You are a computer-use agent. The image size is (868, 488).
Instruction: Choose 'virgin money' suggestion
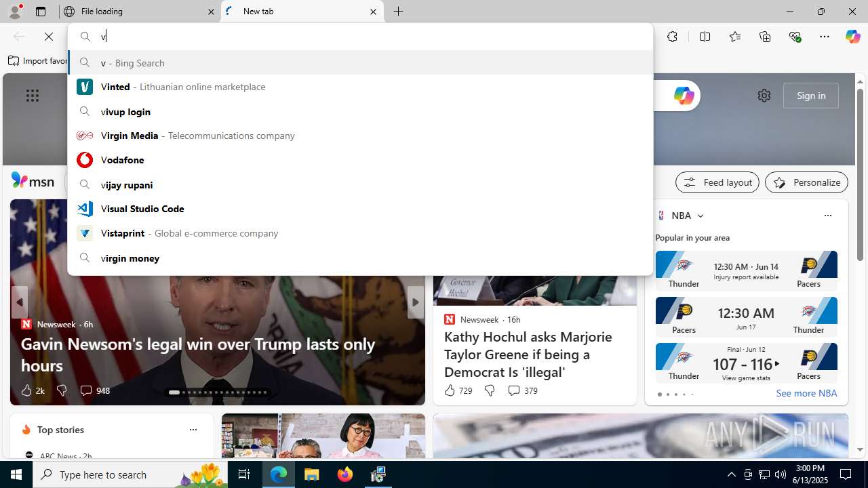pos(360,258)
